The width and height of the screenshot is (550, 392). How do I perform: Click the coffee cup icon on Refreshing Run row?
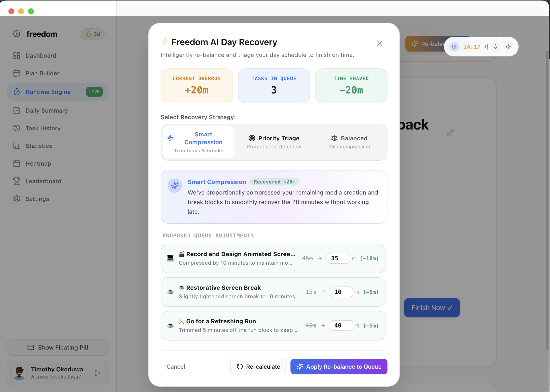pos(170,325)
